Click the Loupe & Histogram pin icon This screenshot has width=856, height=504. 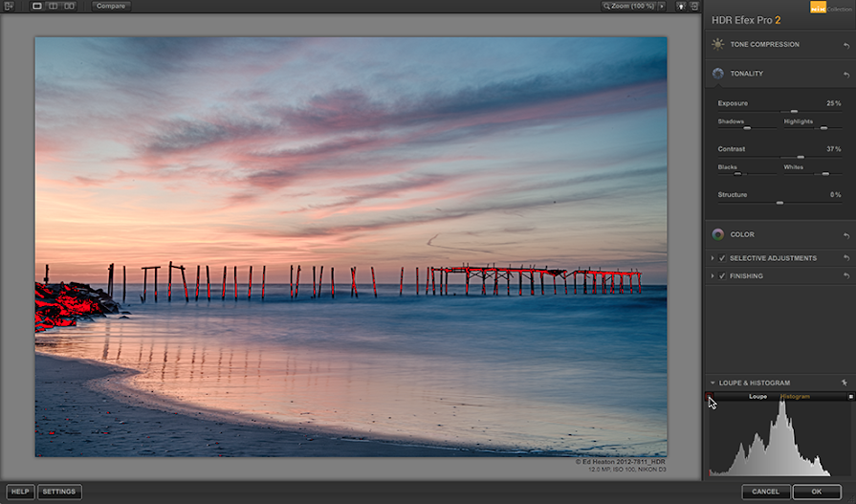[x=844, y=383]
